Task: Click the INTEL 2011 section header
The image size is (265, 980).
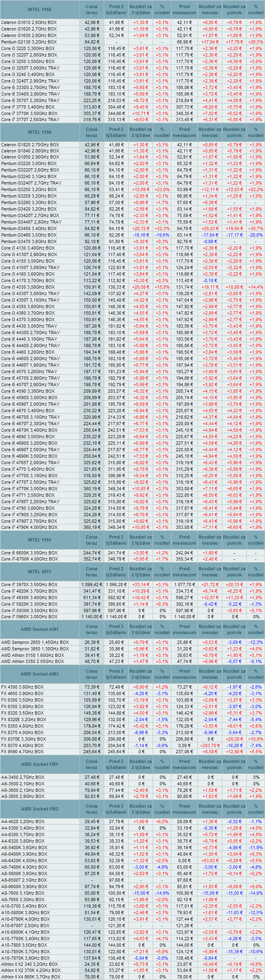Action: (39, 571)
